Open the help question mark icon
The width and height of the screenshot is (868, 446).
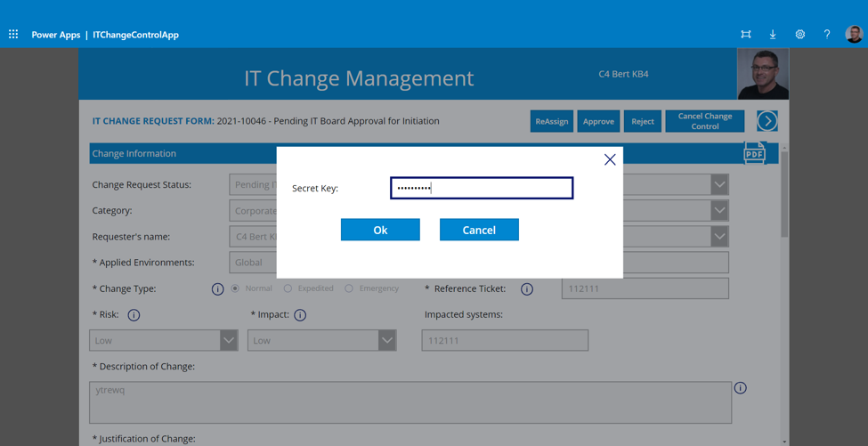[826, 35]
